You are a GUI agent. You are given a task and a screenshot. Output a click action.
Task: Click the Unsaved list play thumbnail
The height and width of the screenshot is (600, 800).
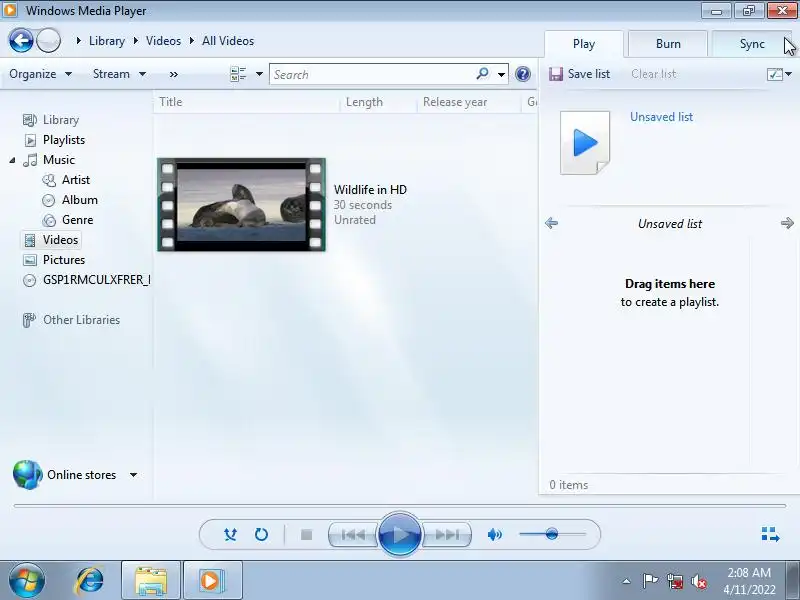tap(585, 143)
